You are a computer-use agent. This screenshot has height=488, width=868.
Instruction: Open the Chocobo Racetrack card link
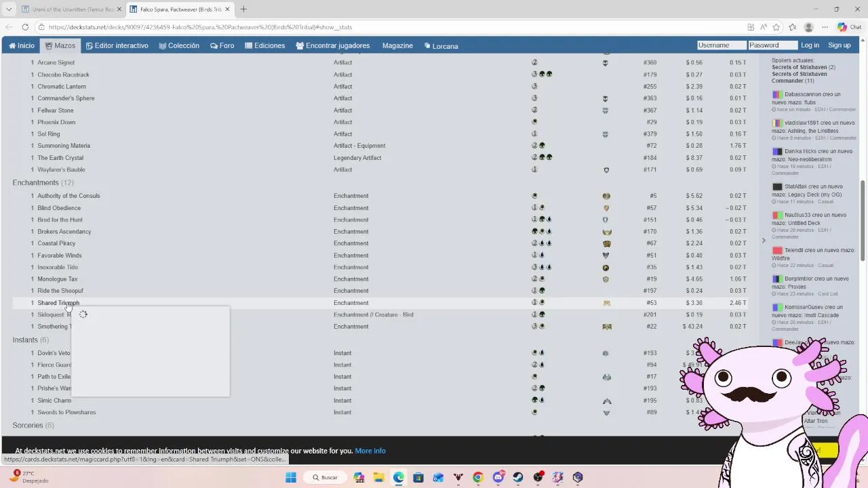(x=63, y=75)
